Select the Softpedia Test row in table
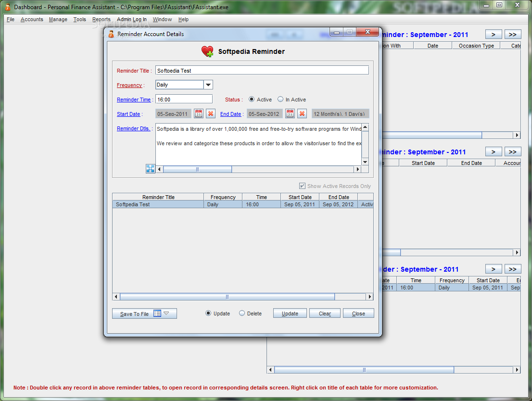This screenshot has width=532, height=401. coord(243,204)
